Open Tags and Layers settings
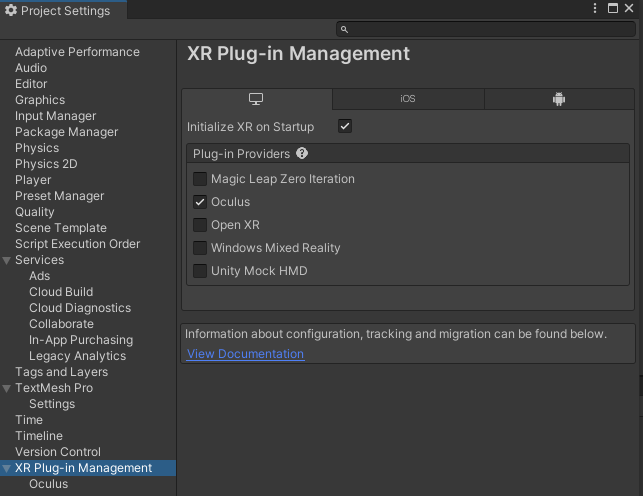The image size is (643, 496). point(62,371)
